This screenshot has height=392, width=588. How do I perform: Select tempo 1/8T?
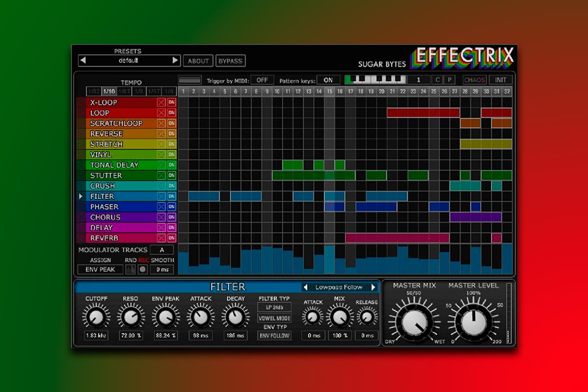click(124, 91)
